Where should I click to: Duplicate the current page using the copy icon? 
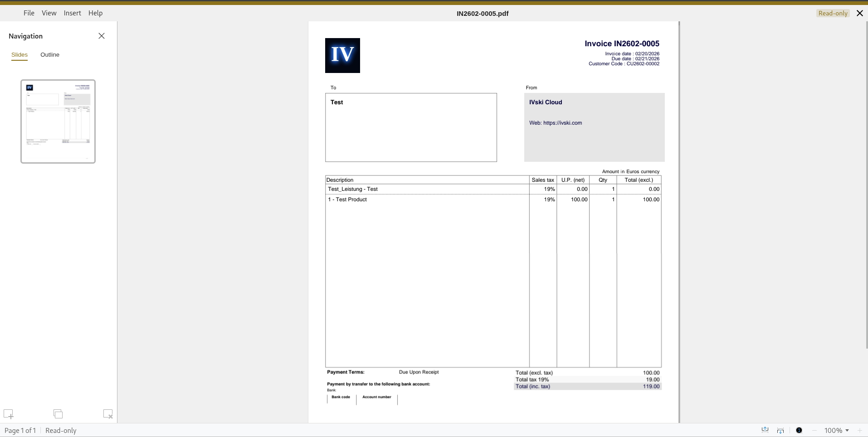click(58, 414)
